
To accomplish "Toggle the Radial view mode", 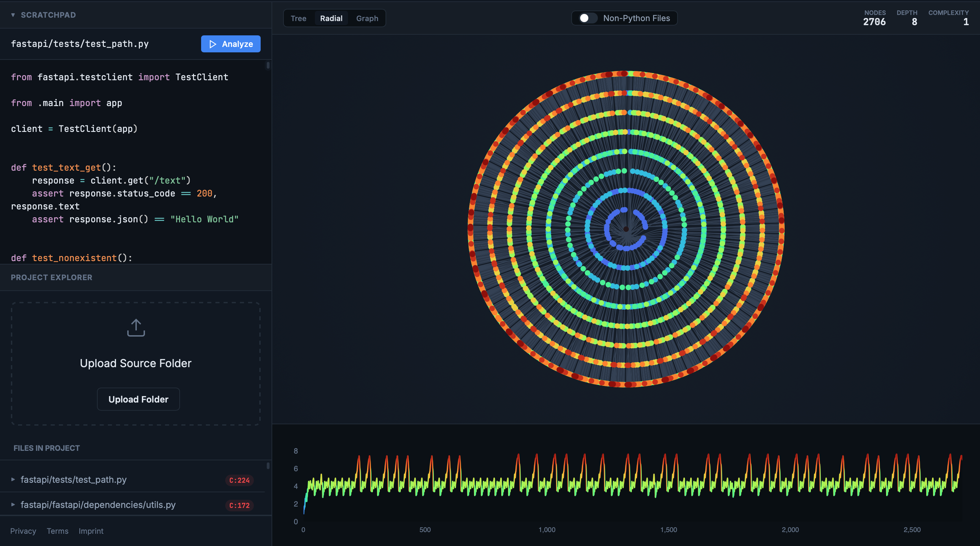I will [x=331, y=18].
